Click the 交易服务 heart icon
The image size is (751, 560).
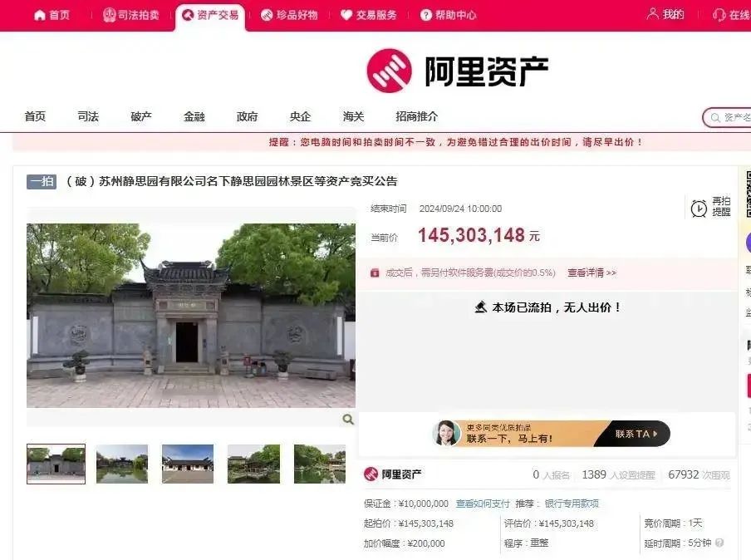coord(346,15)
